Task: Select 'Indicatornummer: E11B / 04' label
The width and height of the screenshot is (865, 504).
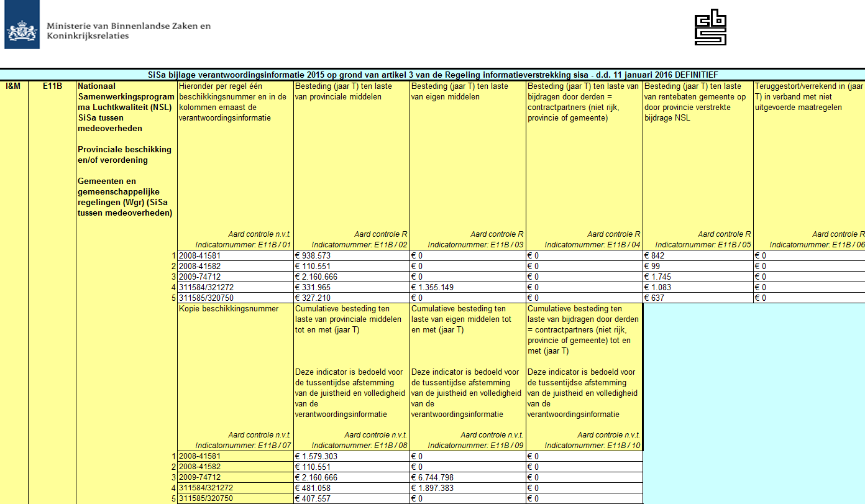Action: coord(592,245)
